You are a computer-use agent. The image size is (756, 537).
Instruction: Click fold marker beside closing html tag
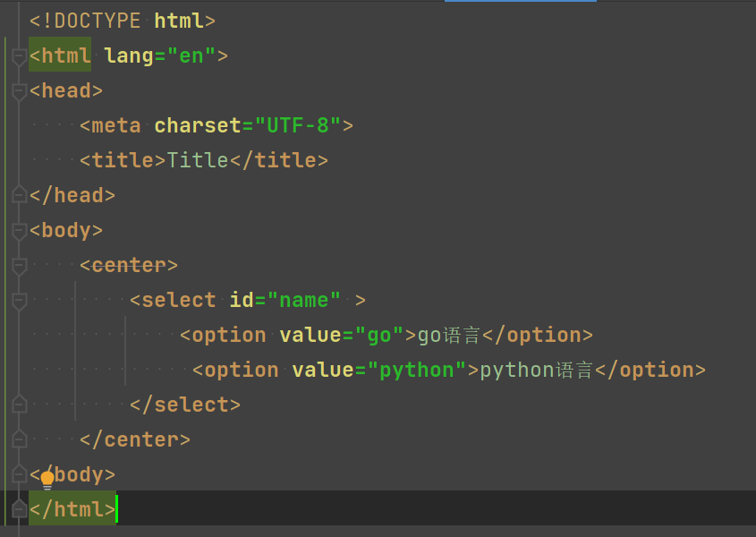[19, 510]
